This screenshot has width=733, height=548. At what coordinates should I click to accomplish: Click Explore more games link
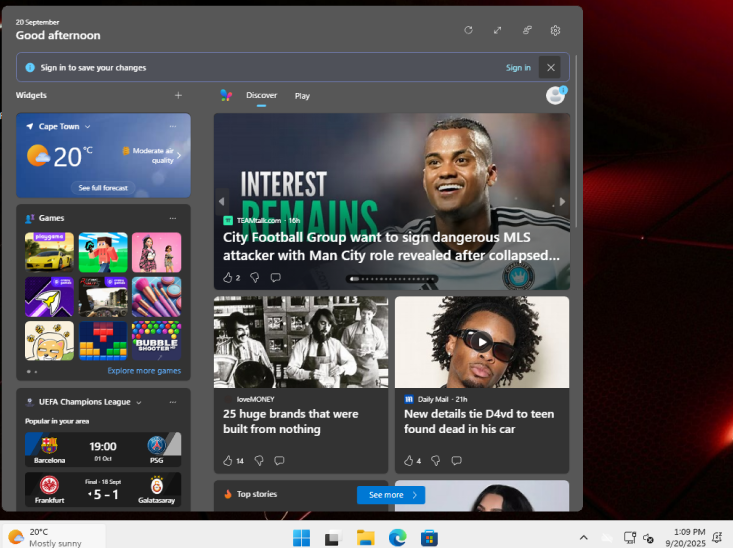144,371
